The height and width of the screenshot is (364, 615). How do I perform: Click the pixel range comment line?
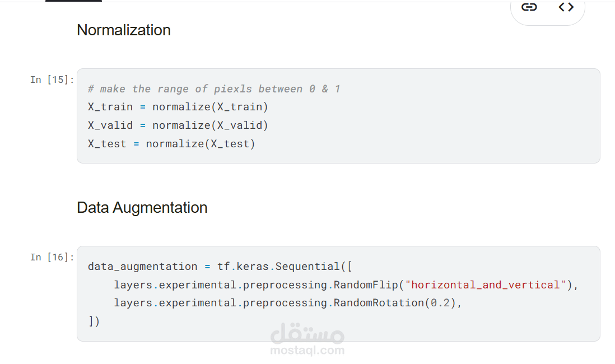coord(214,89)
